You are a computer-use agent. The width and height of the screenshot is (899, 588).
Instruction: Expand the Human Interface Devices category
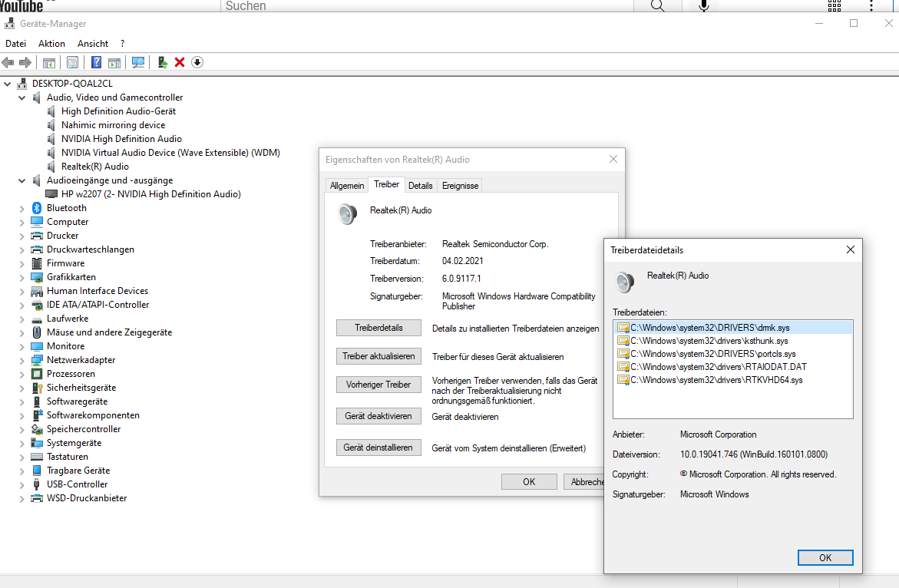[x=21, y=291]
